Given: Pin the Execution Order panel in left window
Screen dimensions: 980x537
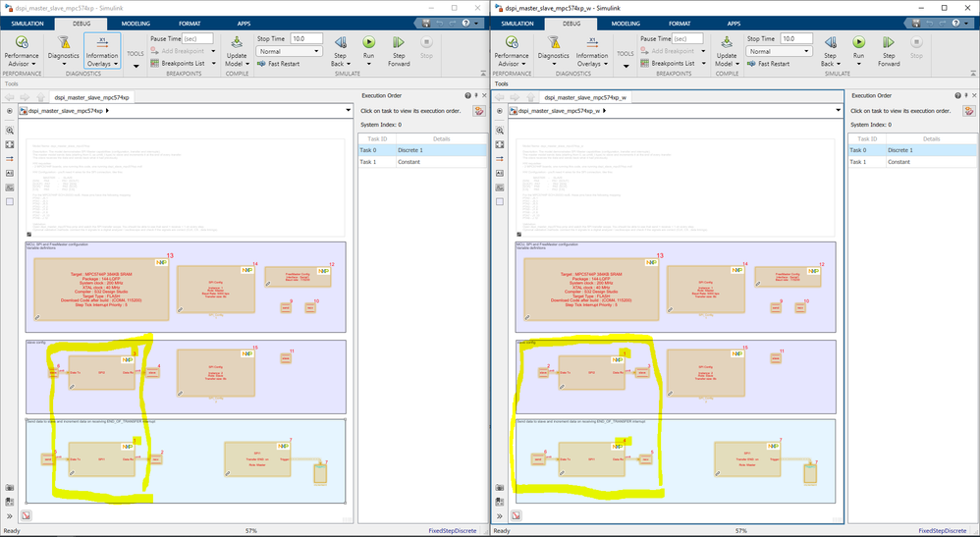Looking at the screenshot, I should pyautogui.click(x=476, y=95).
